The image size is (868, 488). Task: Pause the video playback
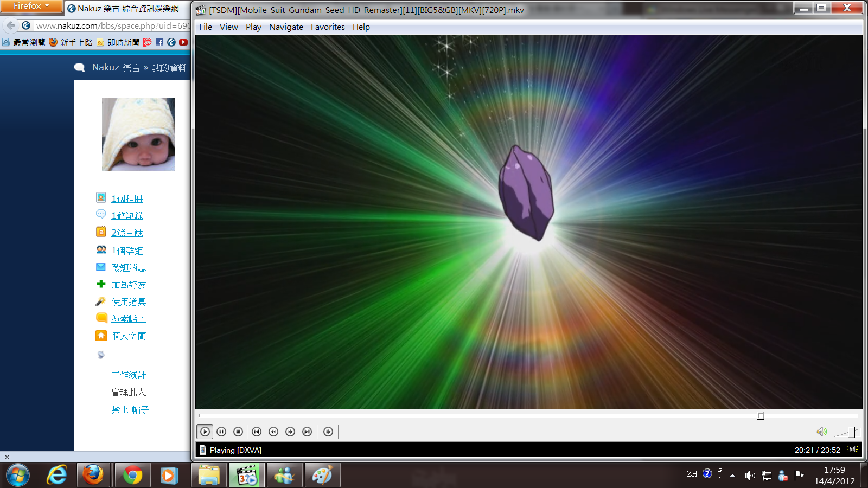pyautogui.click(x=221, y=432)
